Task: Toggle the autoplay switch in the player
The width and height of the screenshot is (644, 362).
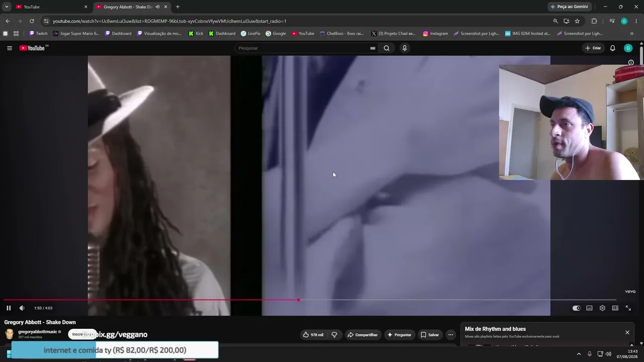Action: coord(576,308)
